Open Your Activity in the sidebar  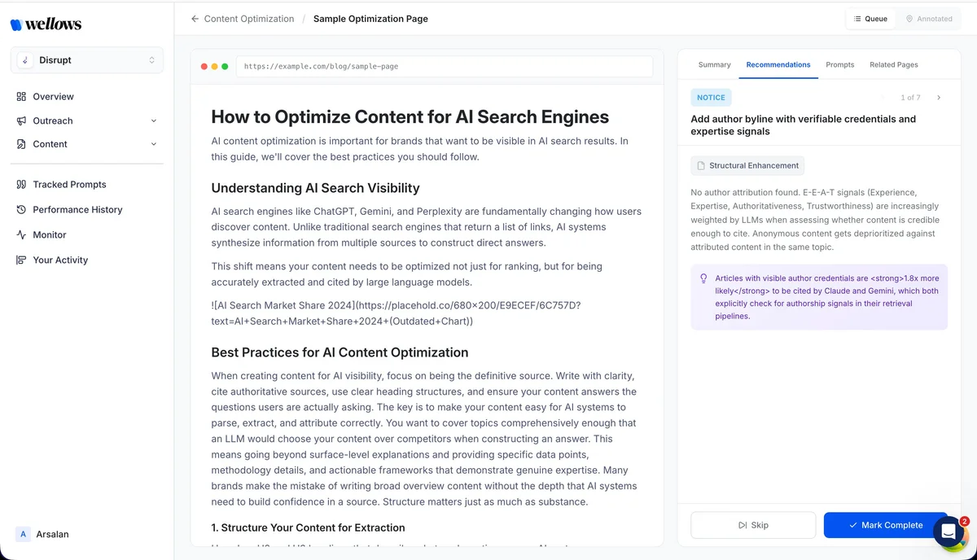[x=60, y=260]
